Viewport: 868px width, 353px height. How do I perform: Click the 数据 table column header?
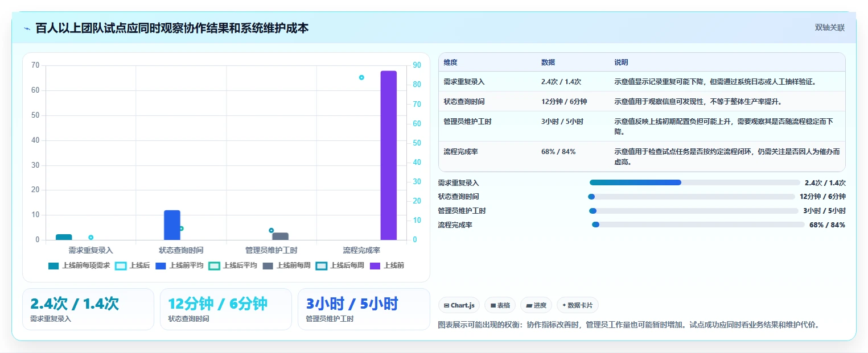tap(548, 63)
